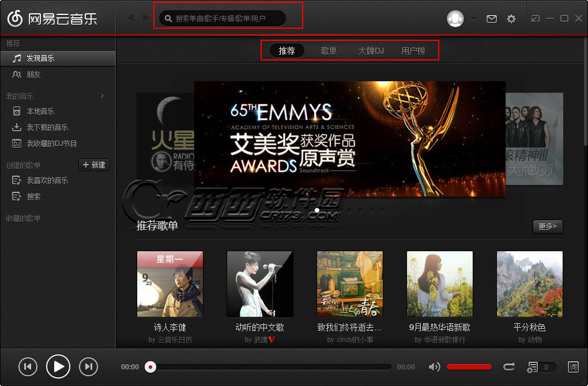Open 我下载的音乐 in the sidebar
Screen dimensions: 588x386
click(58, 127)
